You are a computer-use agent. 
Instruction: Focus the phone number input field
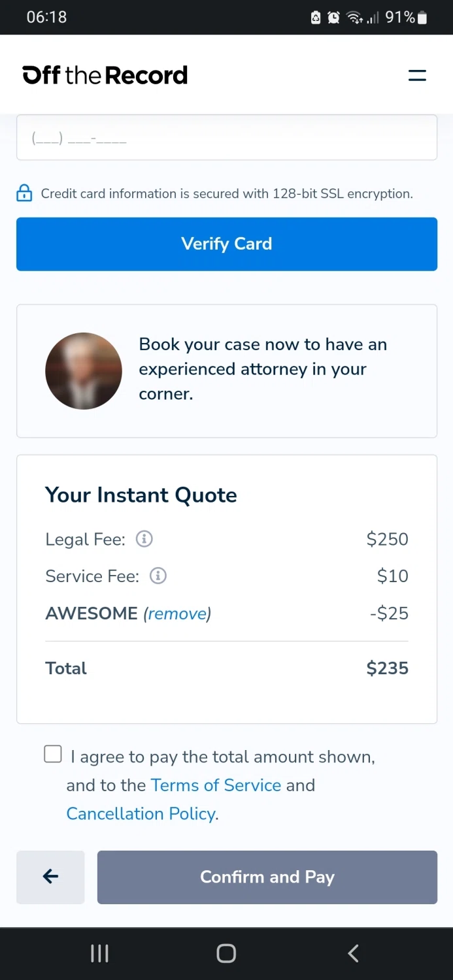click(226, 138)
